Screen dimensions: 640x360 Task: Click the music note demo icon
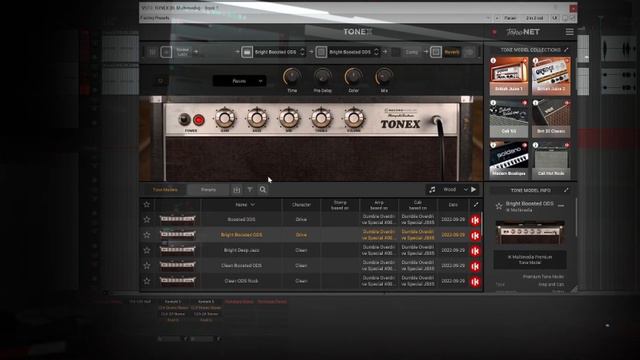(432, 189)
